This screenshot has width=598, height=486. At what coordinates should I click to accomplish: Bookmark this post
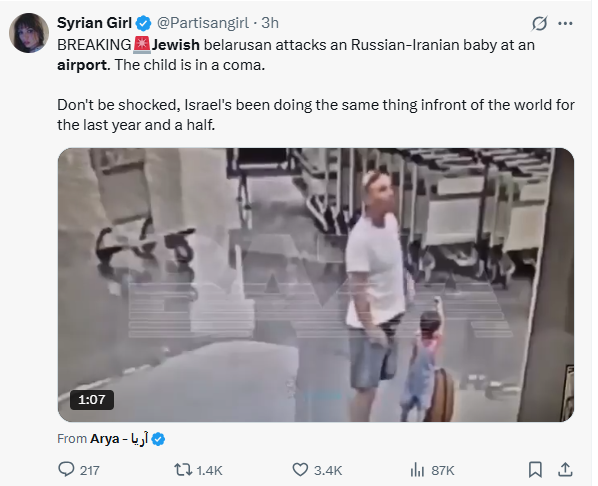pyautogui.click(x=535, y=470)
